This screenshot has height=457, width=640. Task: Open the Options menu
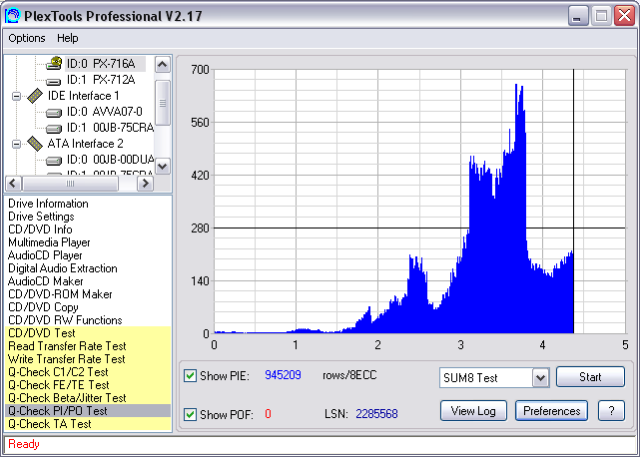click(27, 38)
